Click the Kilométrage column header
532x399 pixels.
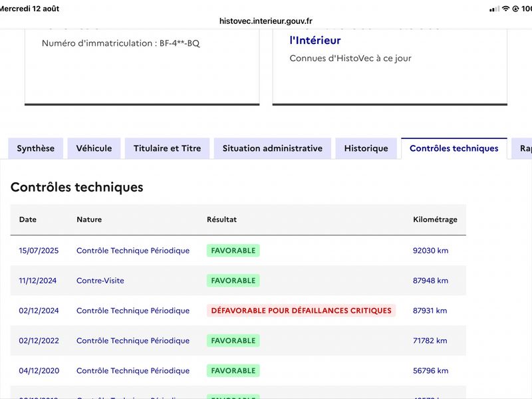coord(435,219)
